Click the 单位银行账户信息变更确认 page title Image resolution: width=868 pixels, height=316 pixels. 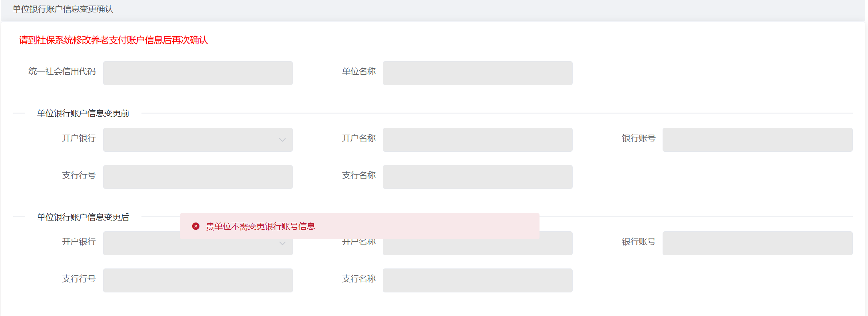pyautogui.click(x=63, y=9)
